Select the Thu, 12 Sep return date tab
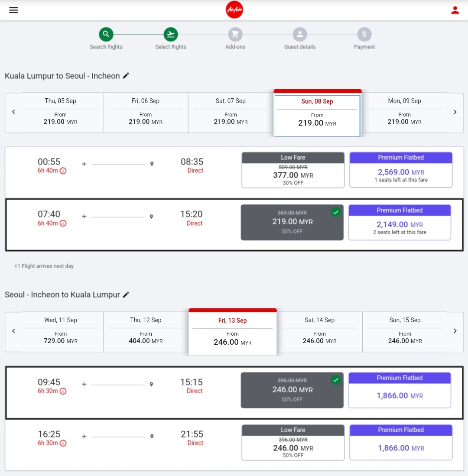This screenshot has width=468, height=476. [x=146, y=331]
